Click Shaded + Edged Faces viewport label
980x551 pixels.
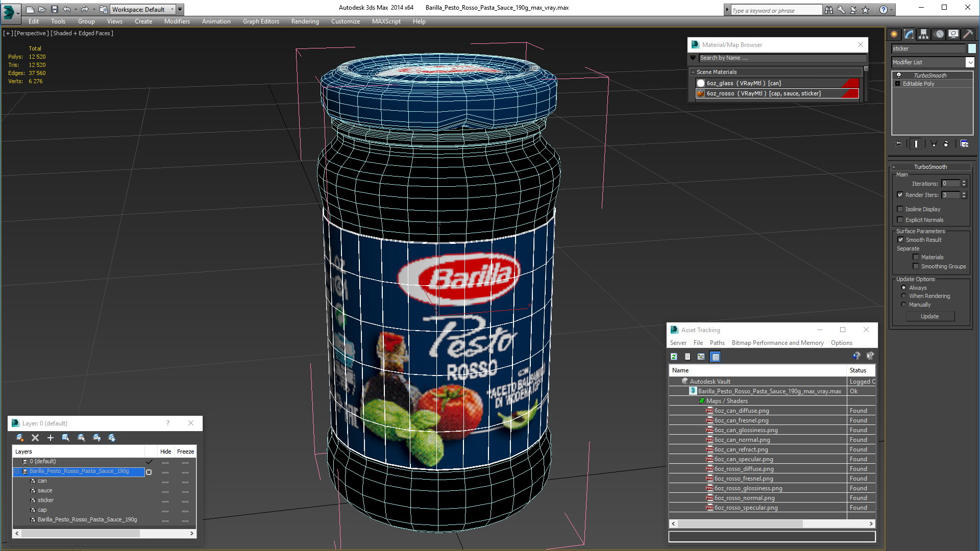pos(82,33)
